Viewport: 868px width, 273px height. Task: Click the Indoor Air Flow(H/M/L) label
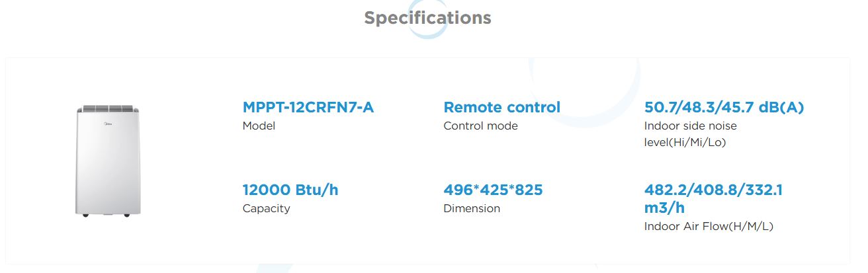click(709, 227)
